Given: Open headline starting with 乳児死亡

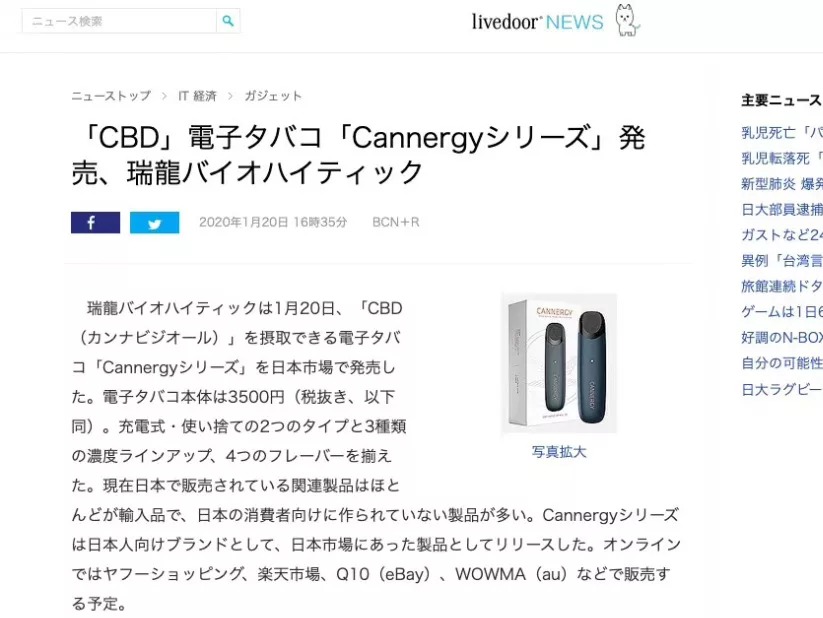Looking at the screenshot, I should pyautogui.click(x=782, y=132).
